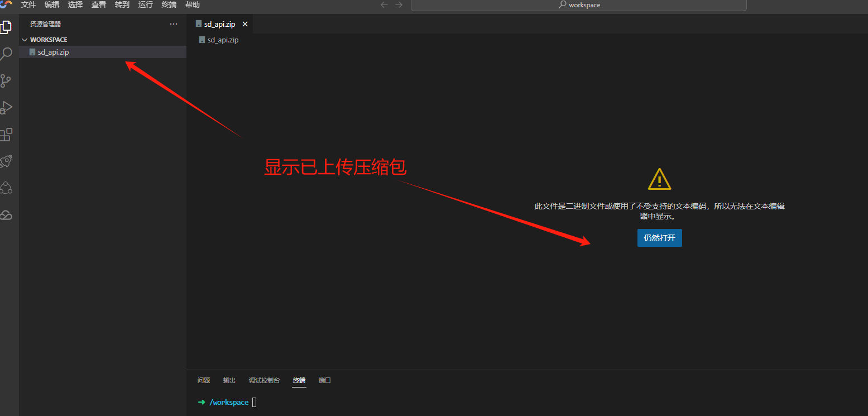Viewport: 868px width, 416px height.
Task: Open the Run and Debug view
Action: (6, 107)
